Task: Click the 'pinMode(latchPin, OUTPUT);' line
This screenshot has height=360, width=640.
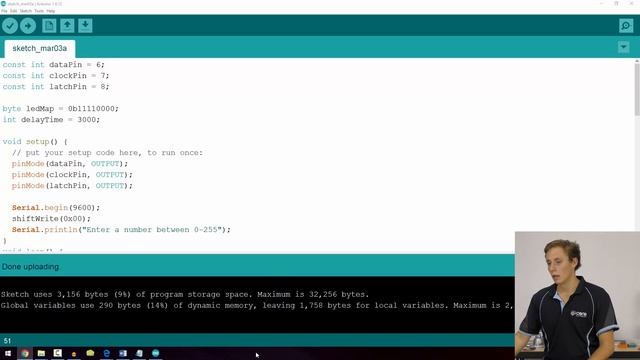Action: (72, 186)
